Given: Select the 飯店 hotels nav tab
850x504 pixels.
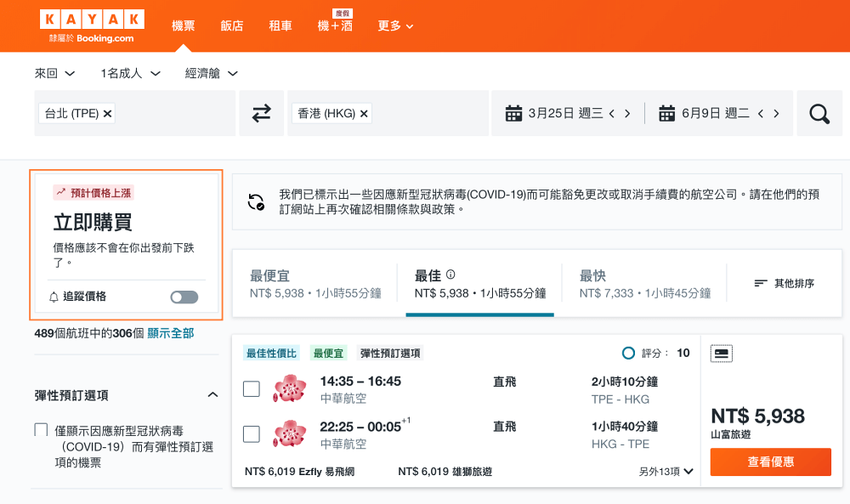Looking at the screenshot, I should tap(232, 26).
